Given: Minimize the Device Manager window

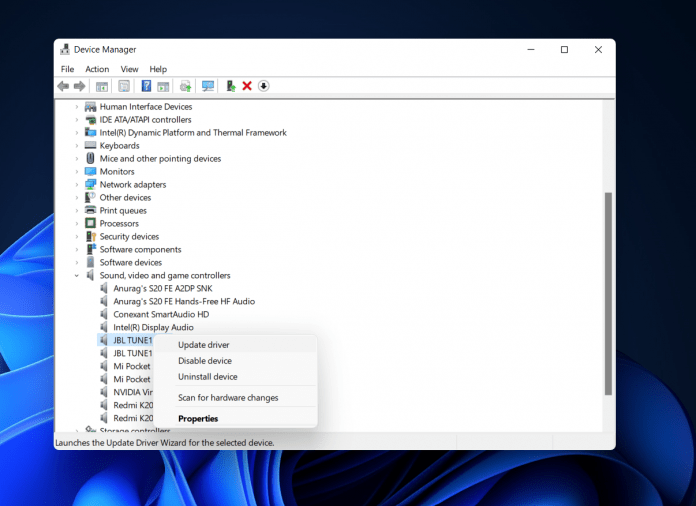Looking at the screenshot, I should 531,50.
